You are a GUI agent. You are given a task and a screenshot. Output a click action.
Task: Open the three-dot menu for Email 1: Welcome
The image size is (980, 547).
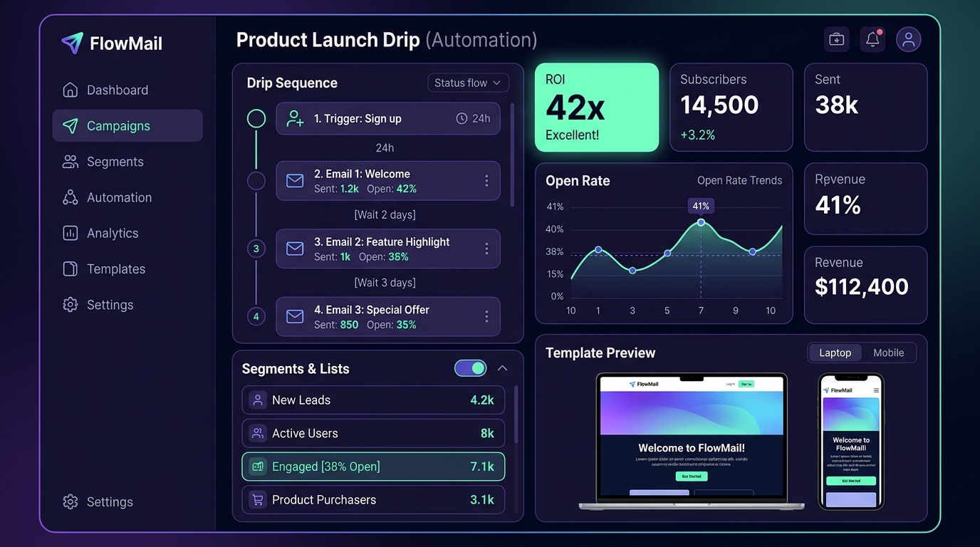coord(486,181)
